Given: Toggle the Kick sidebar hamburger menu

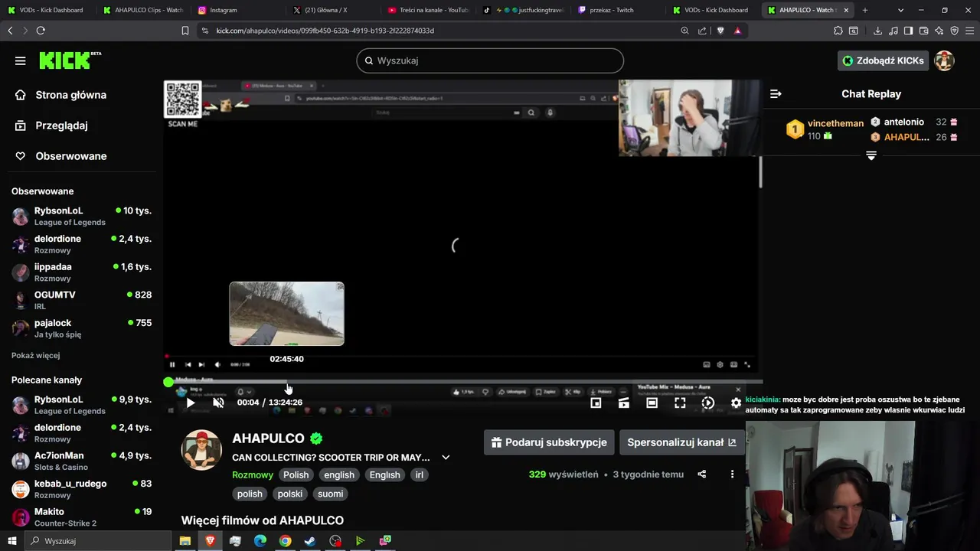Looking at the screenshot, I should 21,60.
